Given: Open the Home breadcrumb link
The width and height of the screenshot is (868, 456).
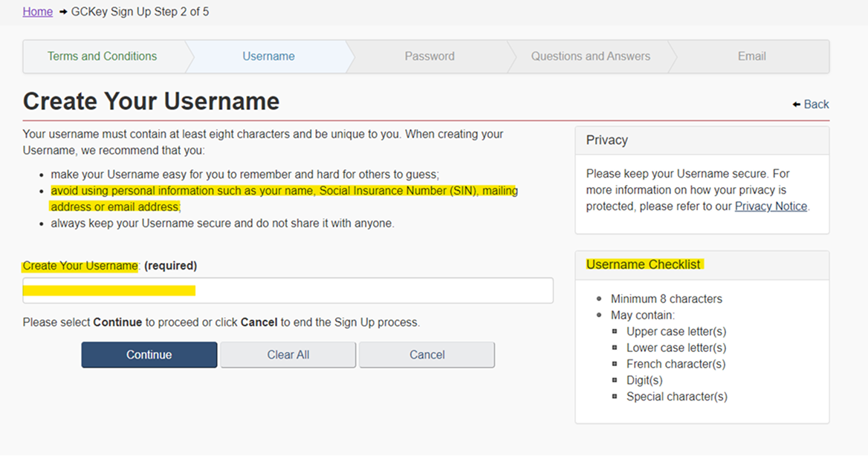Looking at the screenshot, I should (x=38, y=12).
